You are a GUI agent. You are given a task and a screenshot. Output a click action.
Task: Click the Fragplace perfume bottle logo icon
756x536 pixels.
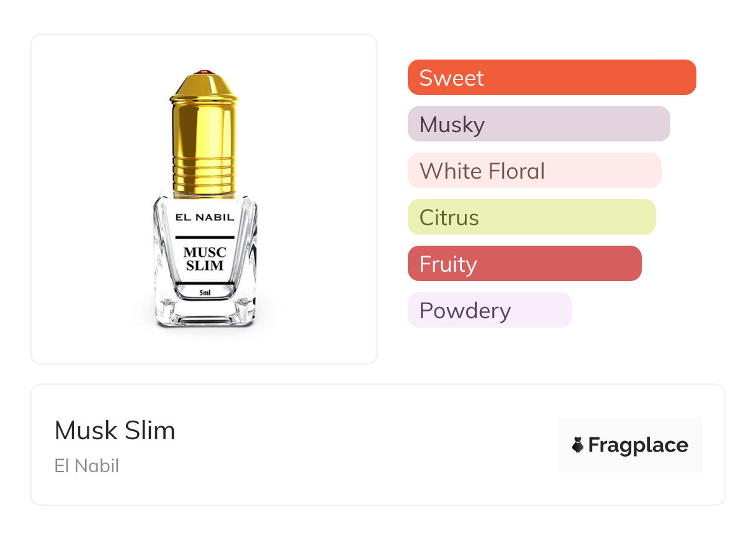tap(578, 445)
